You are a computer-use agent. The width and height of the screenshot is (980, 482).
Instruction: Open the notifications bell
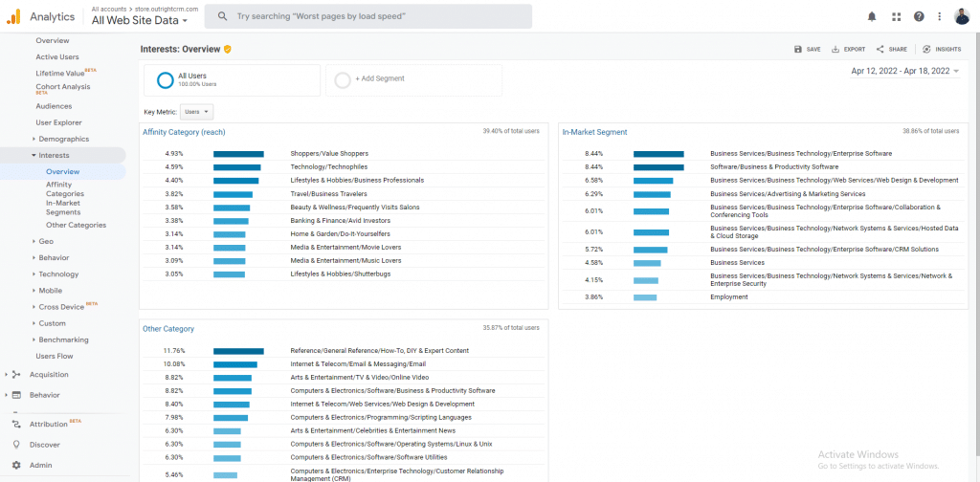[x=872, y=17]
